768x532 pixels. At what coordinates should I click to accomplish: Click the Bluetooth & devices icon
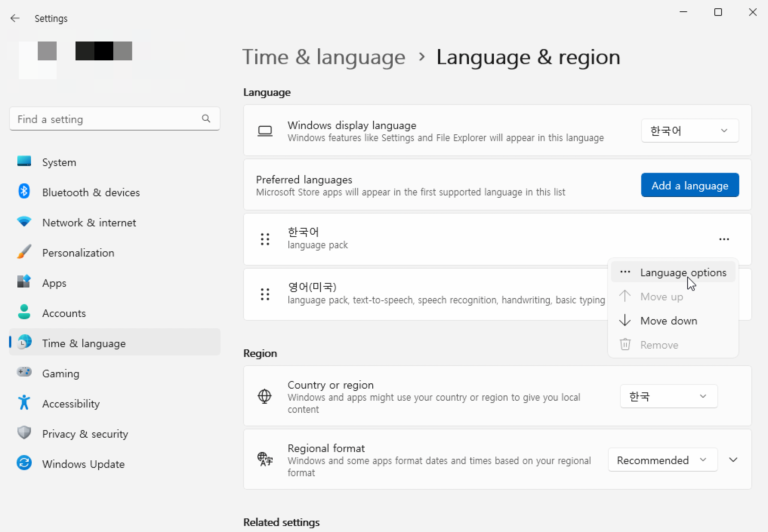(x=24, y=192)
